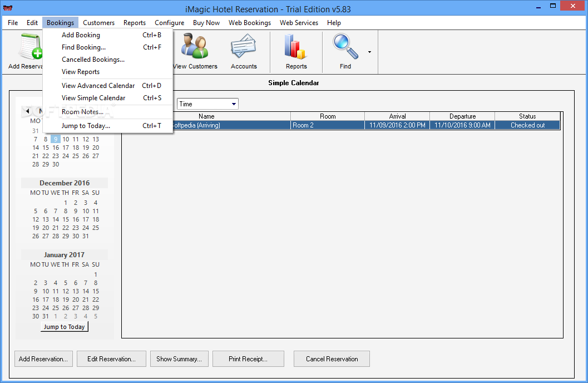This screenshot has width=588, height=383.
Task: Select View Simple Calendar menu entry
Action: (x=108, y=98)
